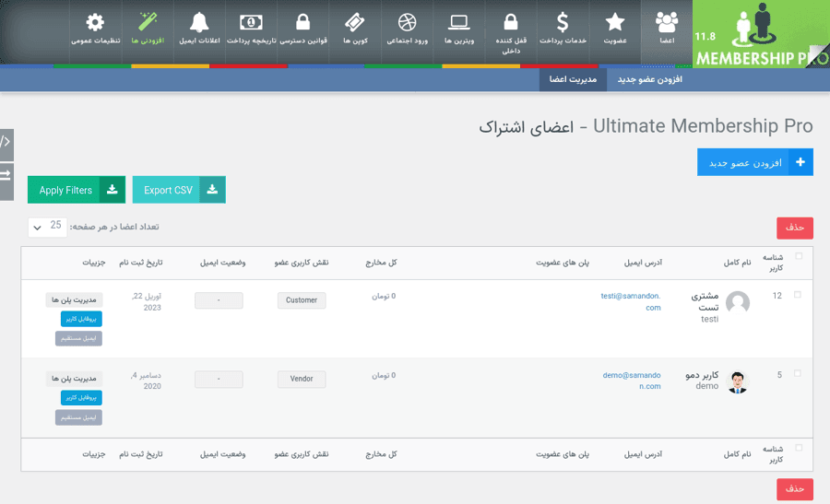Screen dimensions: 830x504
Task: Open Social Login globe icon
Action: tap(407, 23)
